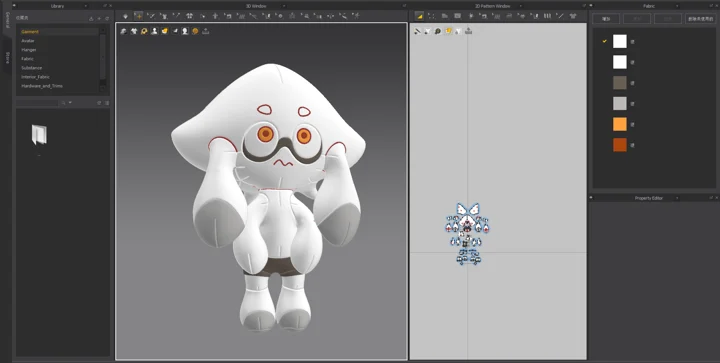Toggle lock next to first white fabric
720x363 pixels.
tap(632, 41)
